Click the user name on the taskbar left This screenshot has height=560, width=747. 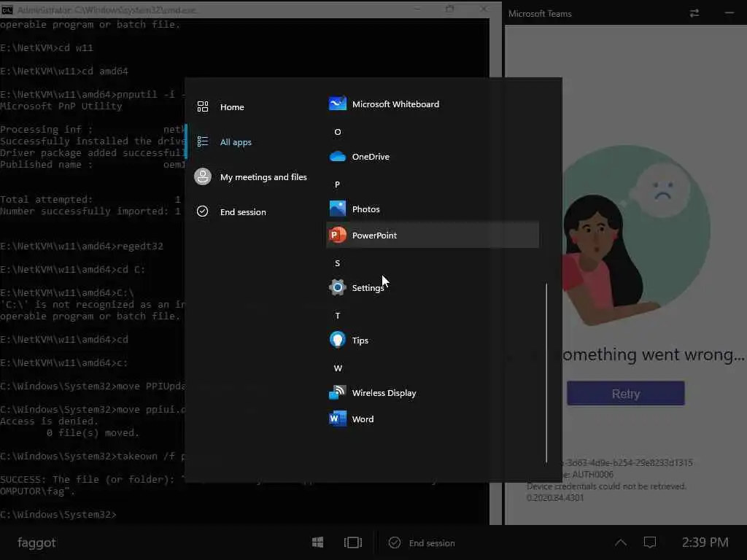tap(36, 542)
